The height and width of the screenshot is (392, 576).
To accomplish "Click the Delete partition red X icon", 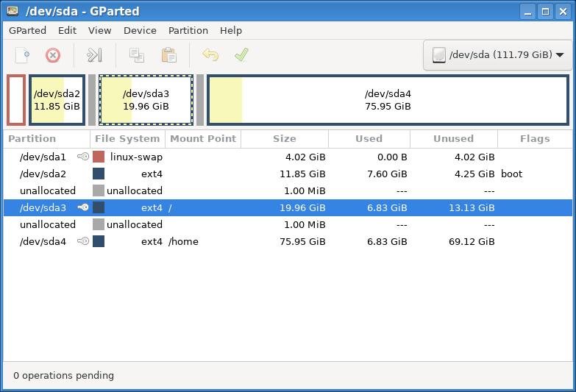I will point(53,55).
